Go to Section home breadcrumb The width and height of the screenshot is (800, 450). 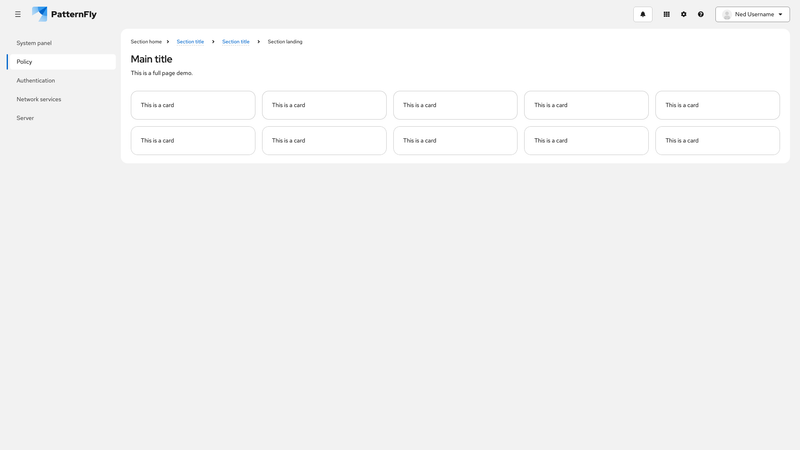click(146, 42)
